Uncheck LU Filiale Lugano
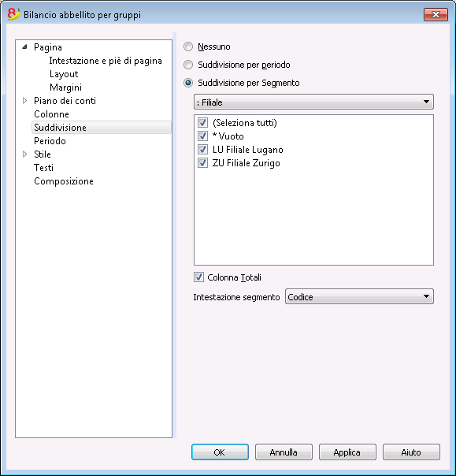Viewport: 456px width, 476px height. coord(202,150)
